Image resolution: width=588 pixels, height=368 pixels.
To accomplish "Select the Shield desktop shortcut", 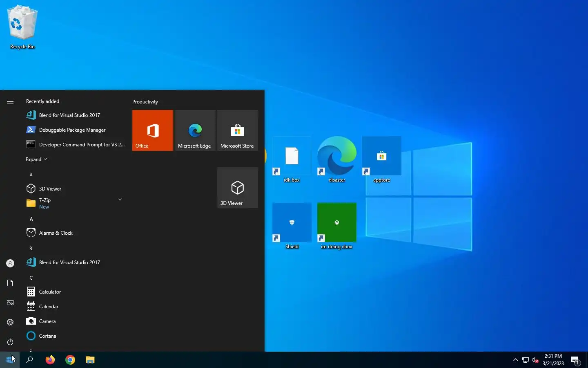I will (292, 226).
